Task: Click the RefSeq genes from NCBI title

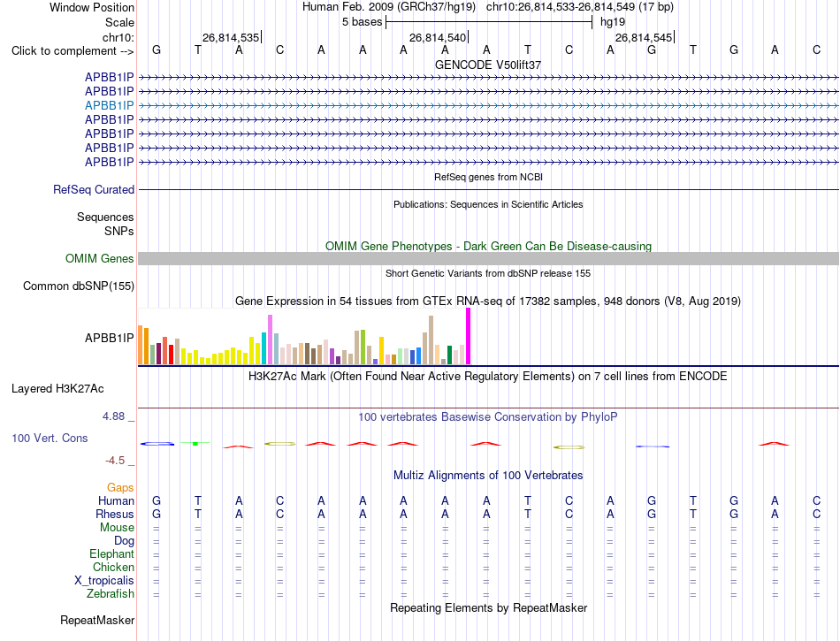Action: tap(488, 177)
